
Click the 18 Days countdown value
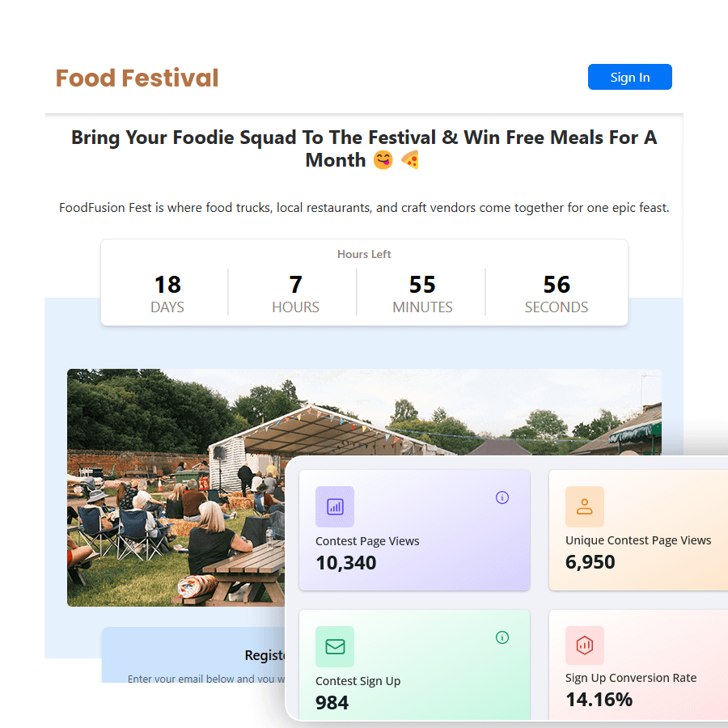pyautogui.click(x=167, y=285)
